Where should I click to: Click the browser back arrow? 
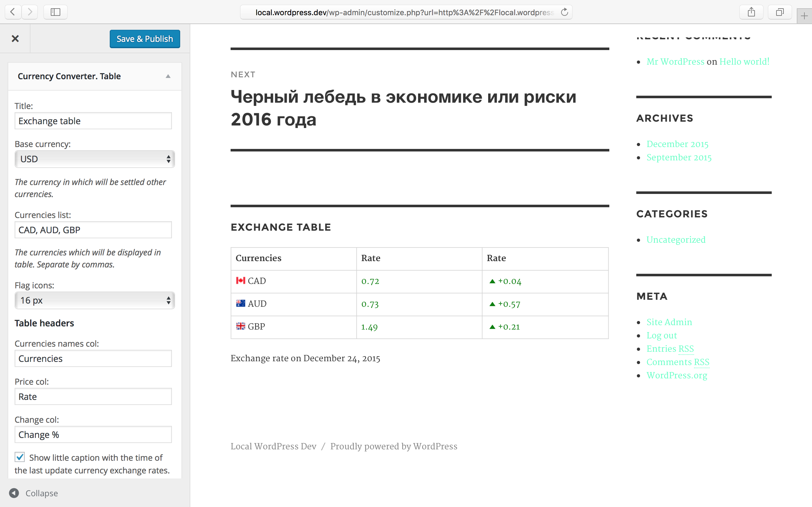tap(13, 12)
